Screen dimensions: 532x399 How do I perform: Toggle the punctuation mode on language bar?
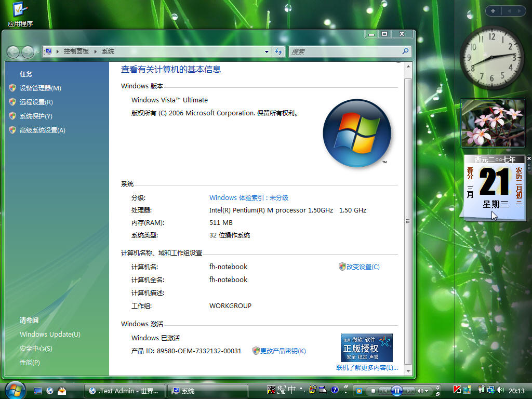(302, 389)
